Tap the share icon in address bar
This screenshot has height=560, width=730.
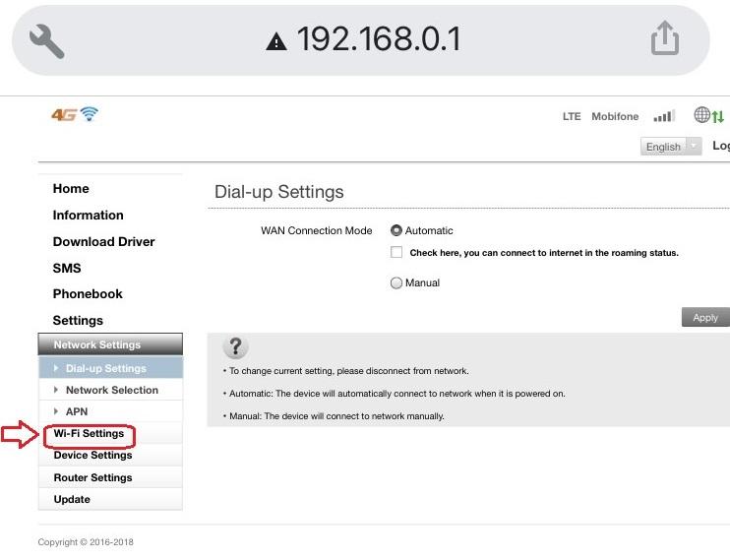[x=664, y=38]
